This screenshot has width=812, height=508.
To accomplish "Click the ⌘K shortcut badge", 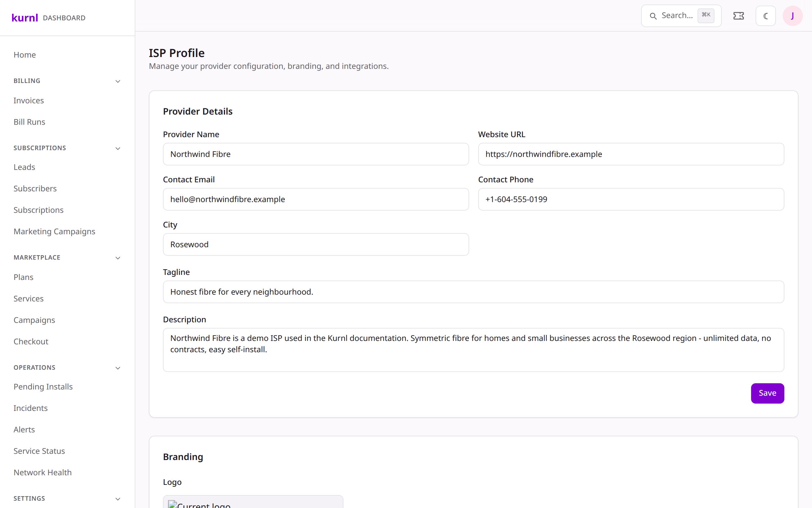I will [x=706, y=16].
